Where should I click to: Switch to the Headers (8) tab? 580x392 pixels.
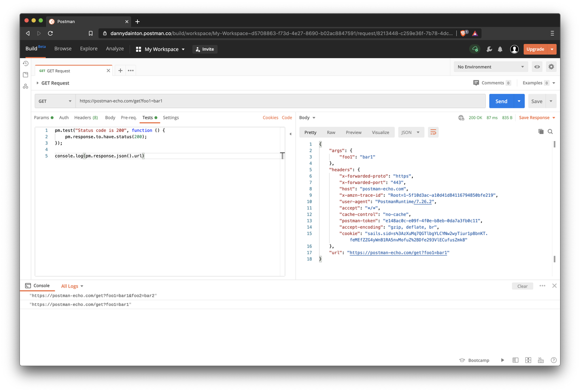pos(86,117)
